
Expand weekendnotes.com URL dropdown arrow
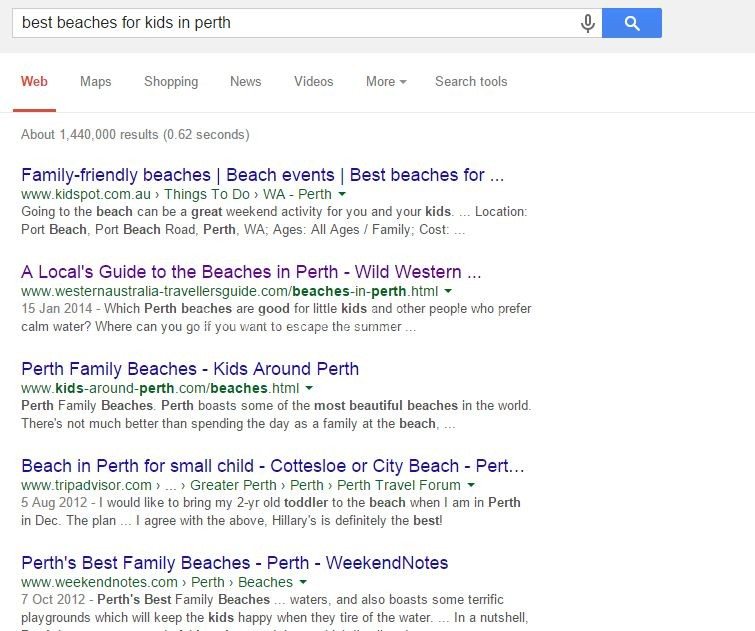(302, 582)
